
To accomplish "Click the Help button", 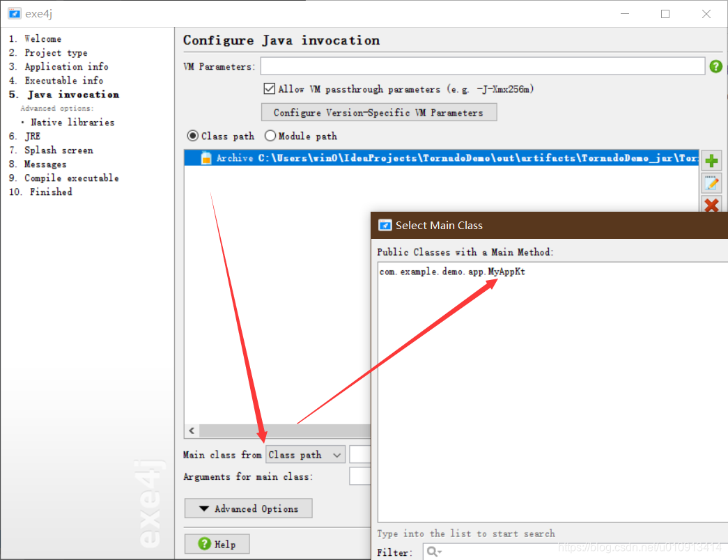I will tap(217, 544).
